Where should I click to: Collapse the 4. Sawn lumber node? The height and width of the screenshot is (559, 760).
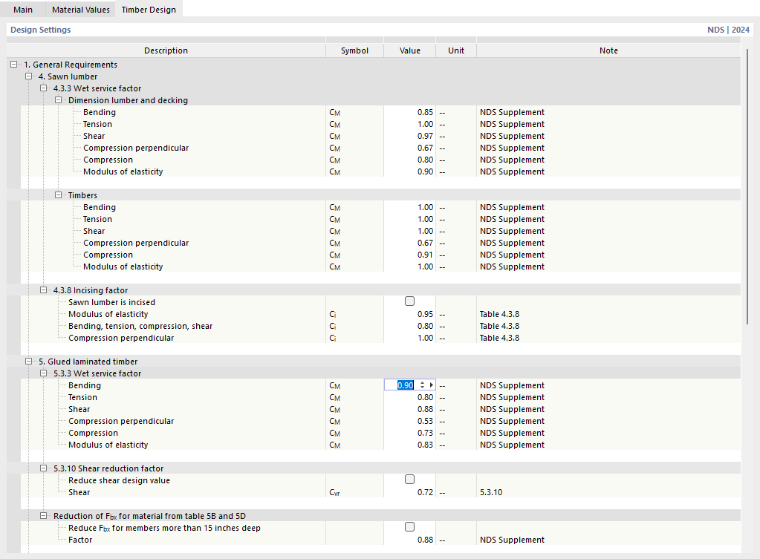click(29, 77)
